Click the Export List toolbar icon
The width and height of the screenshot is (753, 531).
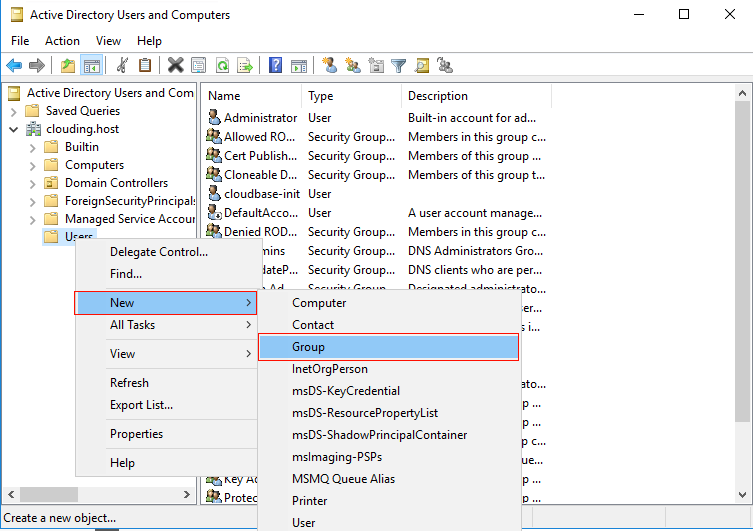pyautogui.click(x=245, y=65)
